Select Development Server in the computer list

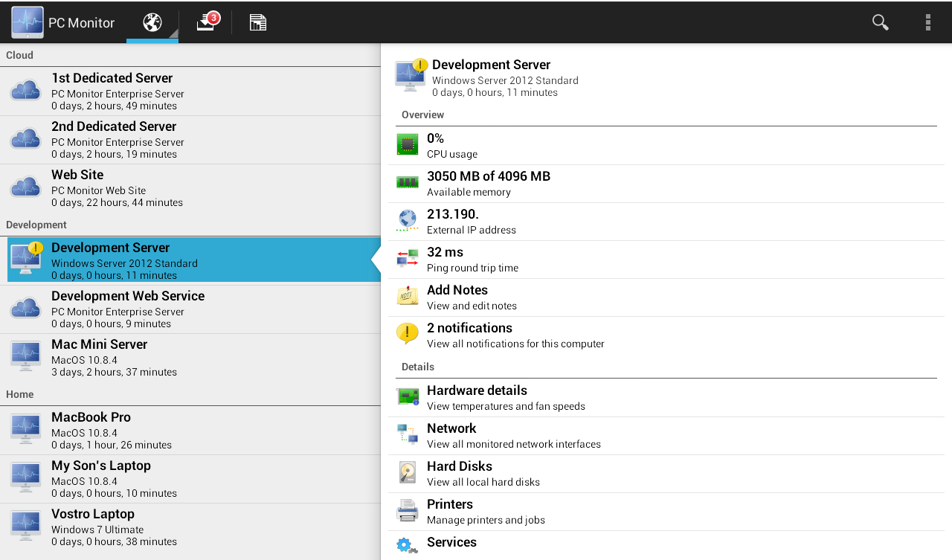190,260
